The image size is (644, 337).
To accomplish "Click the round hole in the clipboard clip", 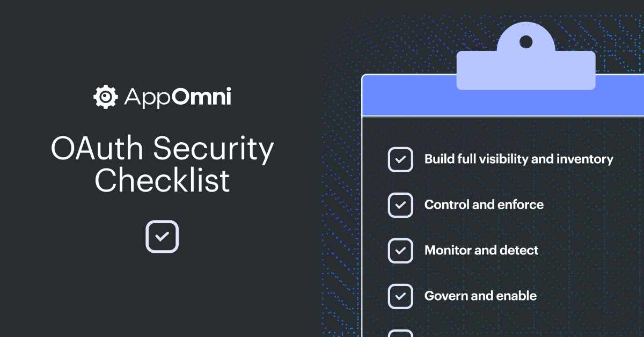I will pos(526,41).
